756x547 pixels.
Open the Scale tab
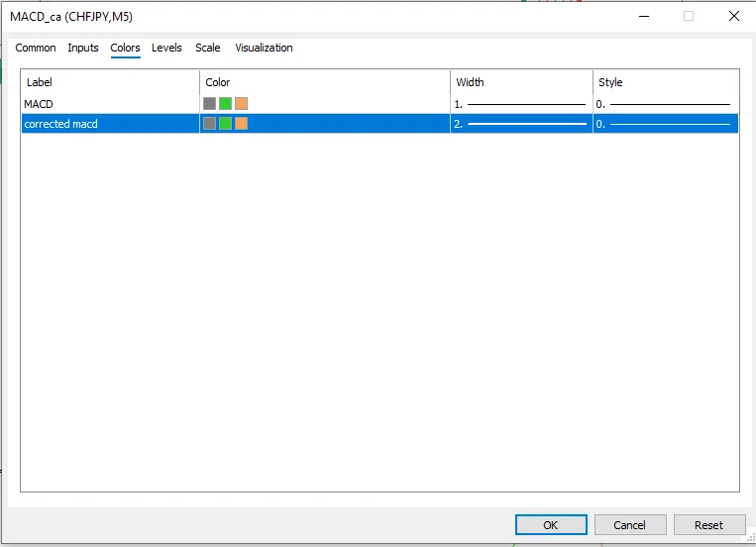click(208, 48)
